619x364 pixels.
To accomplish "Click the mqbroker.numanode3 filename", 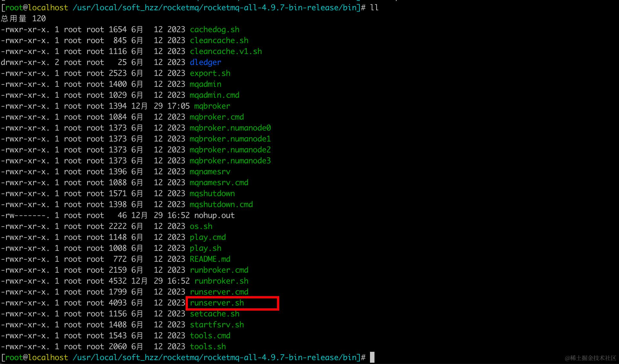I will pyautogui.click(x=230, y=161).
